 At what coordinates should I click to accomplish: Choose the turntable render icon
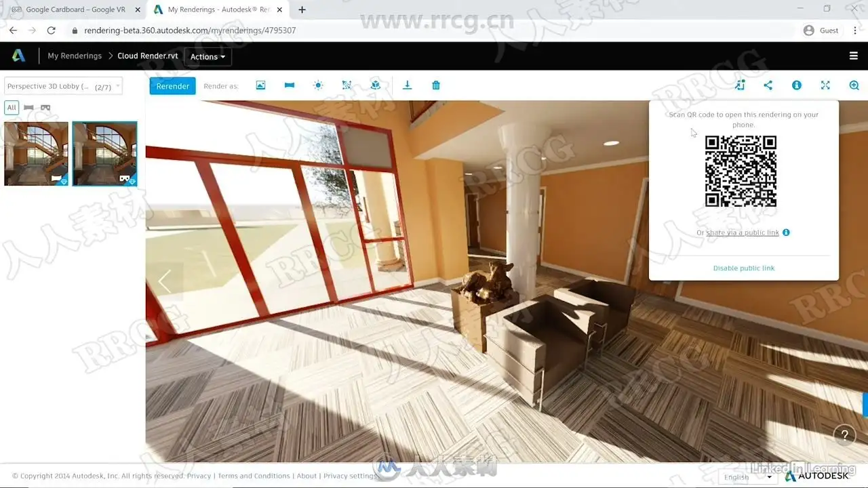click(375, 85)
